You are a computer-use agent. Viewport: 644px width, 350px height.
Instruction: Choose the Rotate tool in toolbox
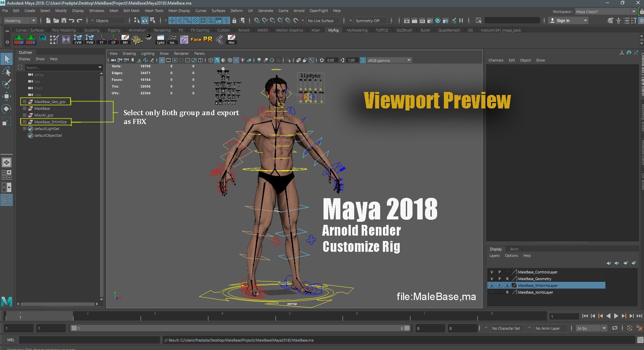[7, 109]
